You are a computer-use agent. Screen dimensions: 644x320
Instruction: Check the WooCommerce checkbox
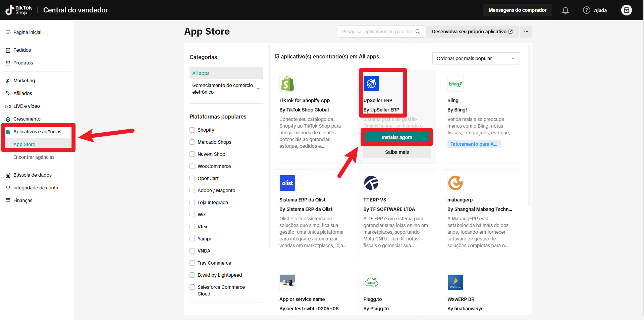tap(192, 166)
